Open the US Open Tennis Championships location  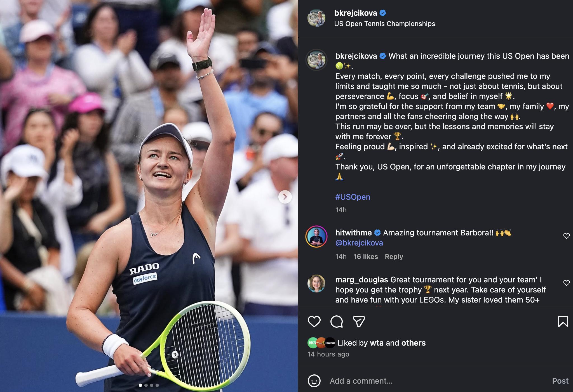(384, 24)
